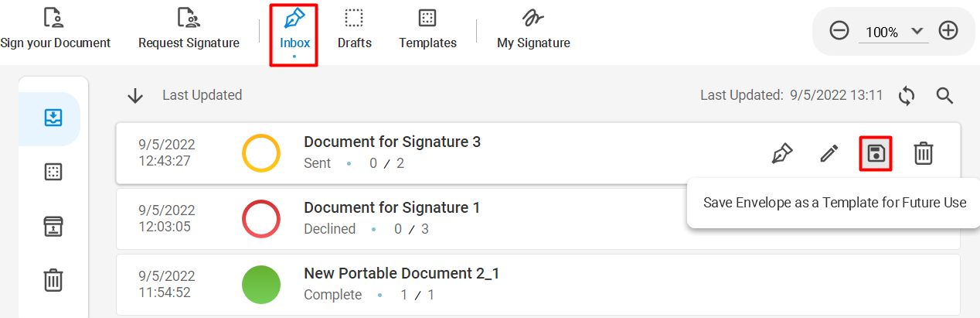Refresh the envelope list
Viewport: 980px width, 318px height.
907,95
